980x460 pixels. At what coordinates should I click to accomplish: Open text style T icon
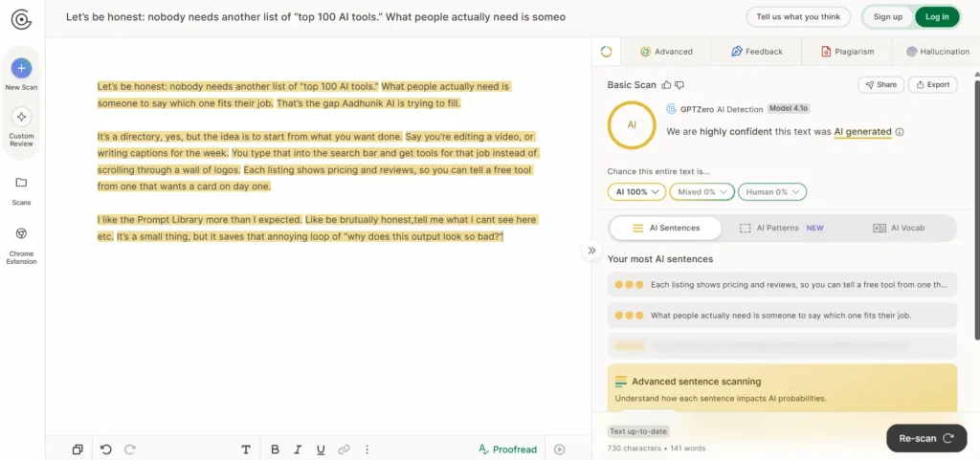pos(246,449)
